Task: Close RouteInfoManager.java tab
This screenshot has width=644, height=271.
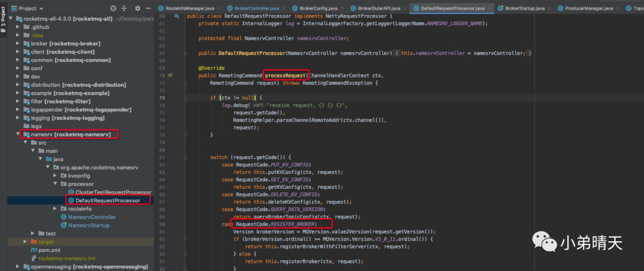Action: [218, 8]
